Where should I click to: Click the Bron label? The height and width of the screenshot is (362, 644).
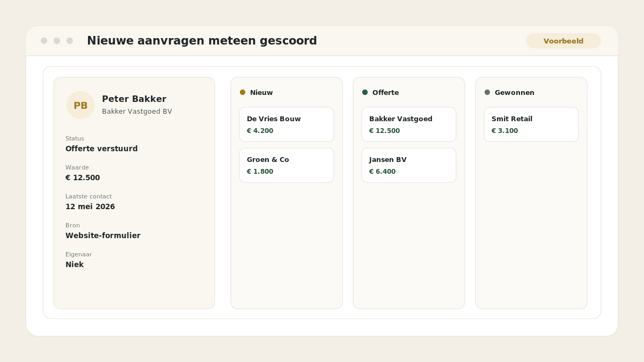tap(72, 225)
